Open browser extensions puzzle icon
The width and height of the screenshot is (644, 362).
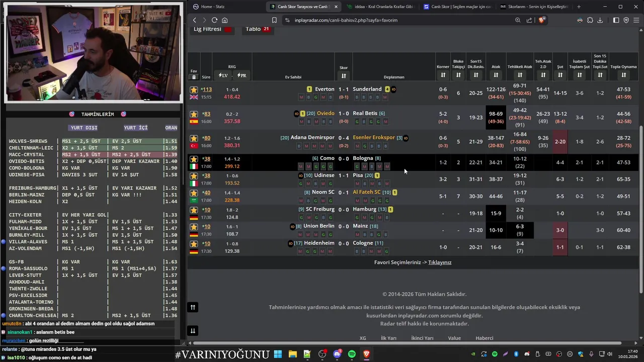coord(590,20)
